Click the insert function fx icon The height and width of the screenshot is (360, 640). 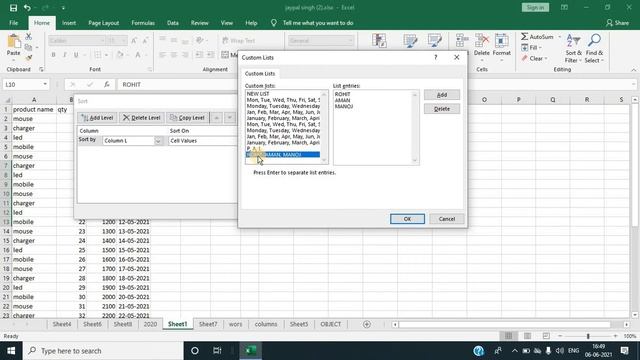(x=107, y=84)
